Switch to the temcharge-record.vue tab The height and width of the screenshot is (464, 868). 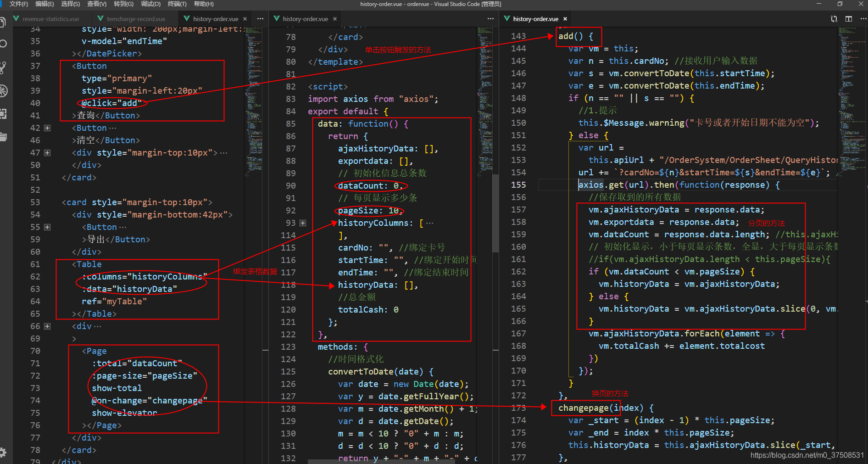coord(136,19)
